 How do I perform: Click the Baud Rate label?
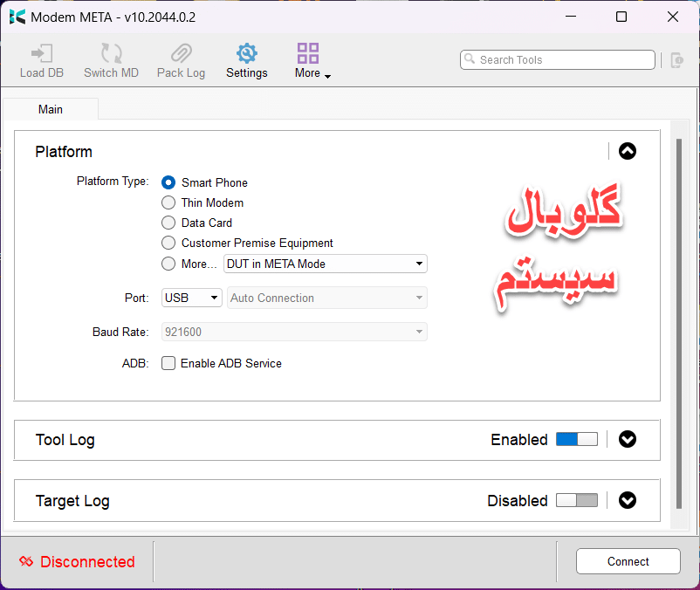[x=120, y=332]
